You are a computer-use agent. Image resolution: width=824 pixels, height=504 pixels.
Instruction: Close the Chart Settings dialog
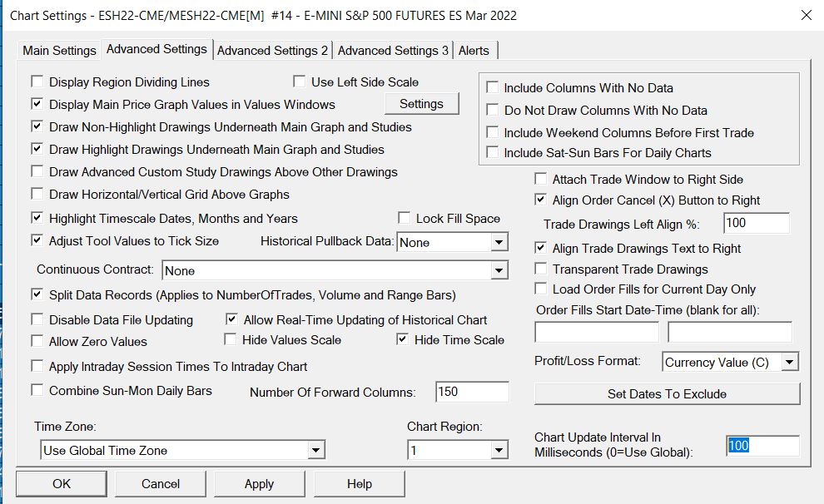tap(807, 15)
